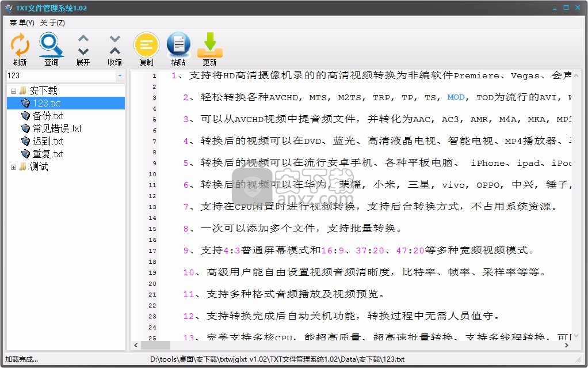Screen dimensions: 588x368
Task: Select 常见错误.txt in the file tree
Action: point(57,128)
